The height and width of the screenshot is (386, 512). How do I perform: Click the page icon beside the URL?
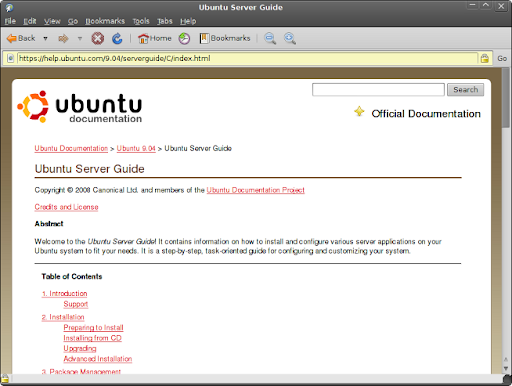click(x=10, y=58)
